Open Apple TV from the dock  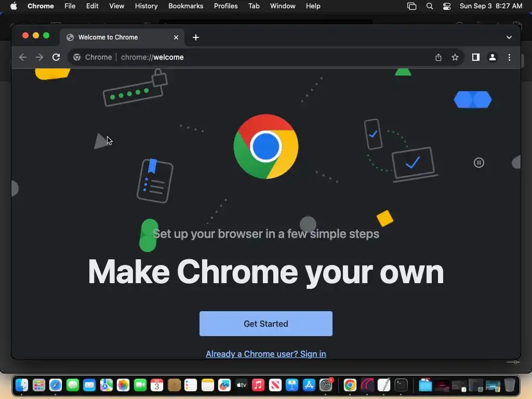(x=241, y=385)
